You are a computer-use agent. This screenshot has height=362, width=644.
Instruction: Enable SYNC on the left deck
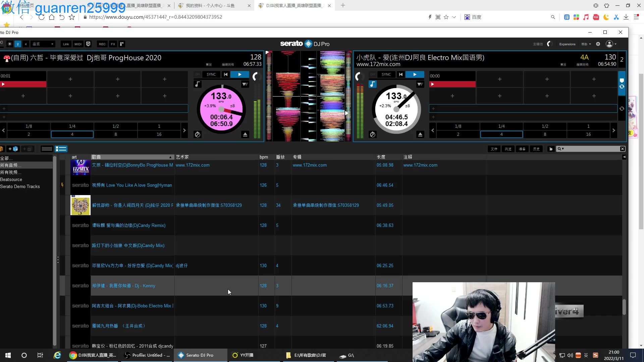(x=211, y=74)
